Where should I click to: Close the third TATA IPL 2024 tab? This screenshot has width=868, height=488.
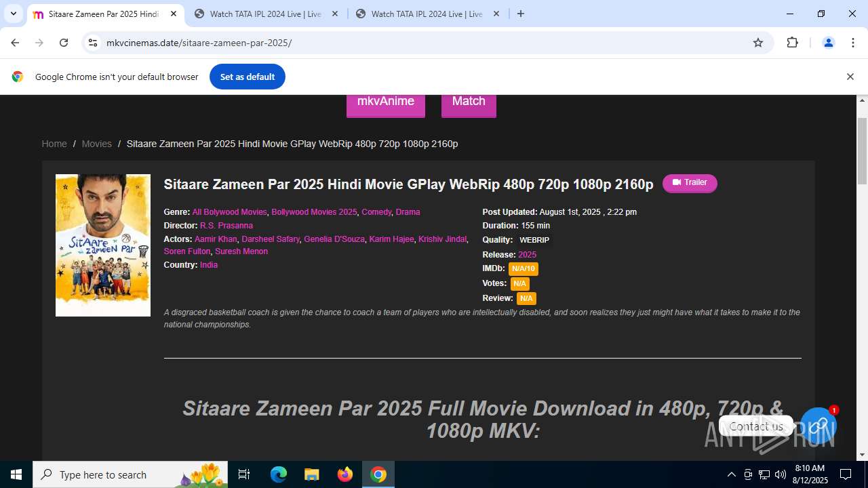(496, 14)
